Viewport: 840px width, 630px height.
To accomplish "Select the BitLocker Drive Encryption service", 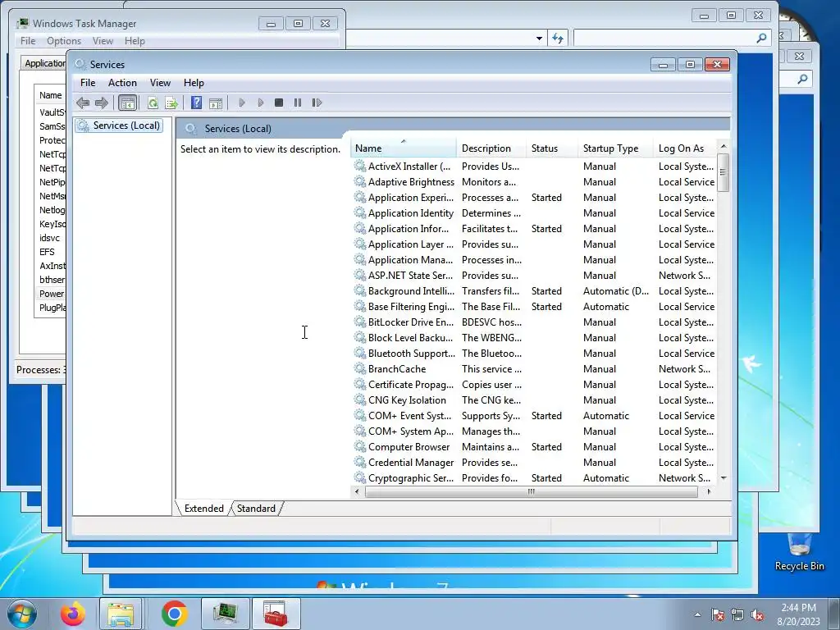I will point(534,322).
